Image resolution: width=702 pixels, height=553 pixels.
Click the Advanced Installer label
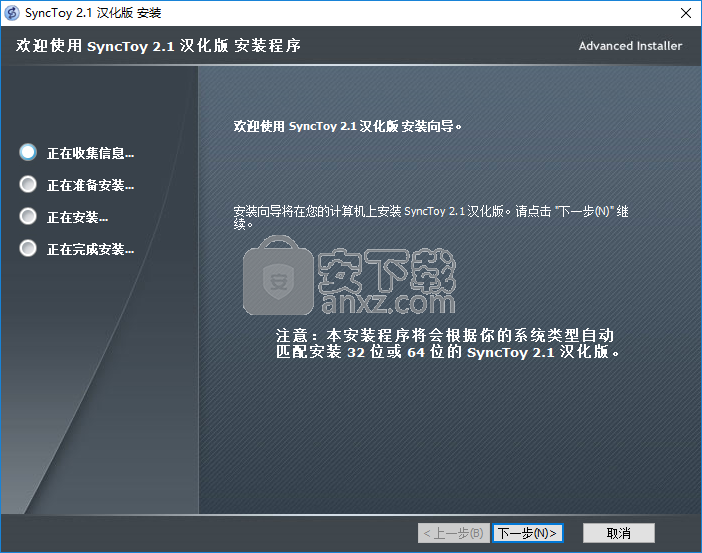point(630,46)
